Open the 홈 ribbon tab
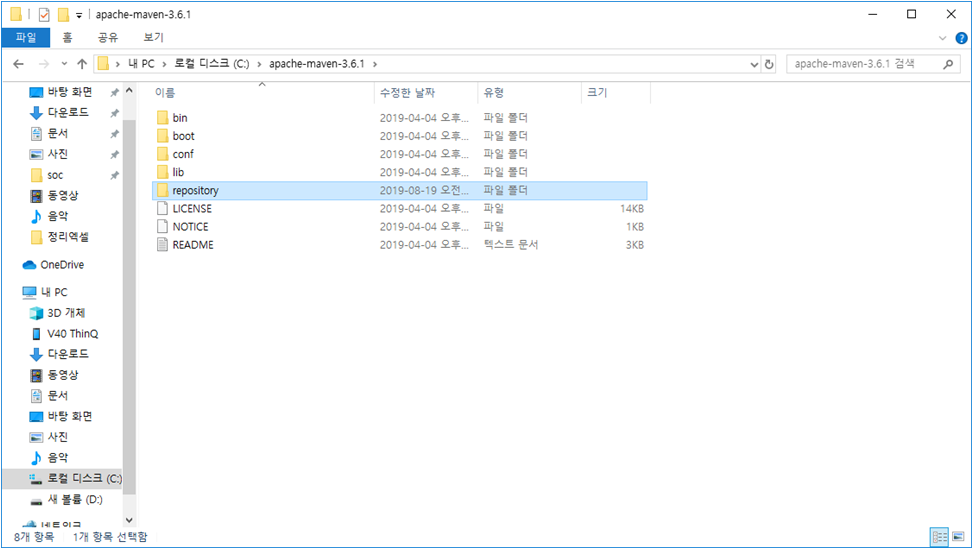This screenshot has height=549, width=973. pyautogui.click(x=68, y=38)
